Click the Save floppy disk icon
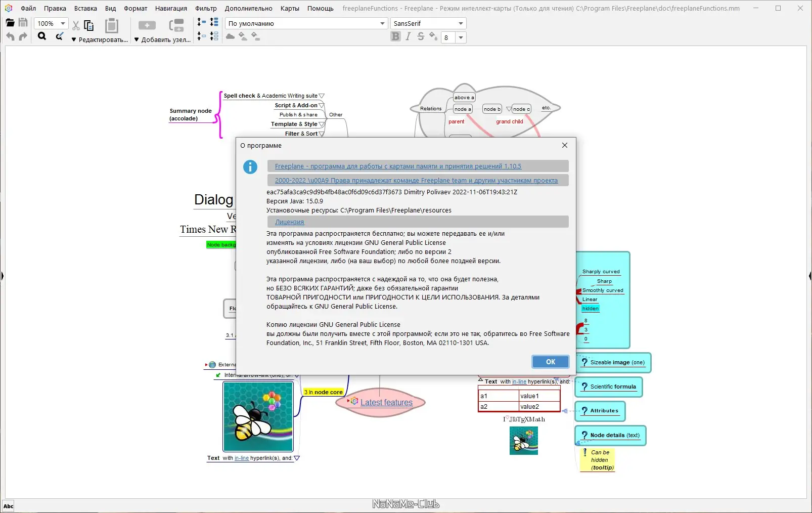Image resolution: width=812 pixels, height=513 pixels. point(23,23)
